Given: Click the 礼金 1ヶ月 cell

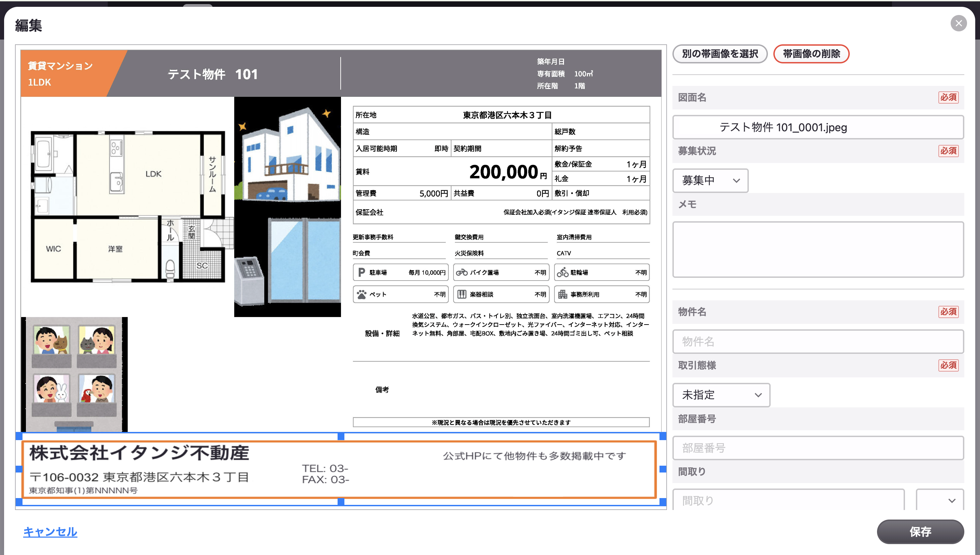Looking at the screenshot, I should (601, 179).
